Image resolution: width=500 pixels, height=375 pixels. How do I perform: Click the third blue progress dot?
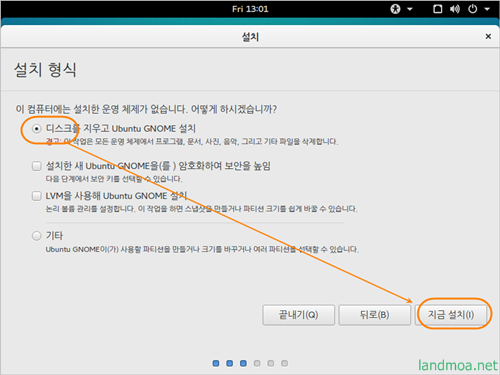pyautogui.click(x=243, y=363)
